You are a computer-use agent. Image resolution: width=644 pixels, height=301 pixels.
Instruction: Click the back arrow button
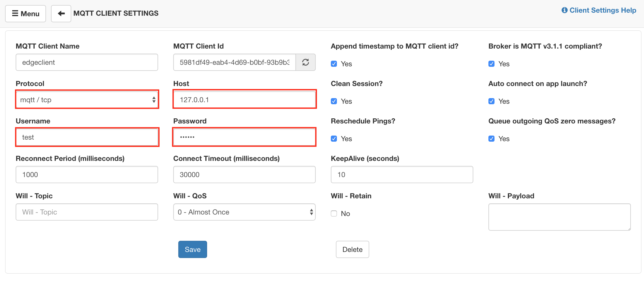click(x=61, y=14)
